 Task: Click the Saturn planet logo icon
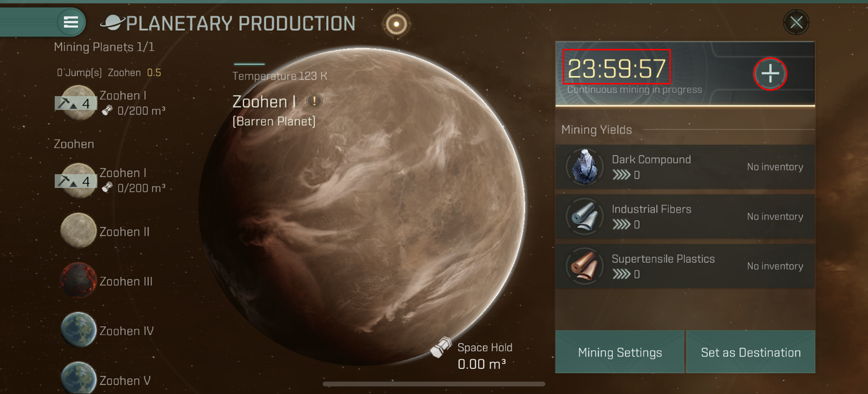pyautogui.click(x=112, y=23)
